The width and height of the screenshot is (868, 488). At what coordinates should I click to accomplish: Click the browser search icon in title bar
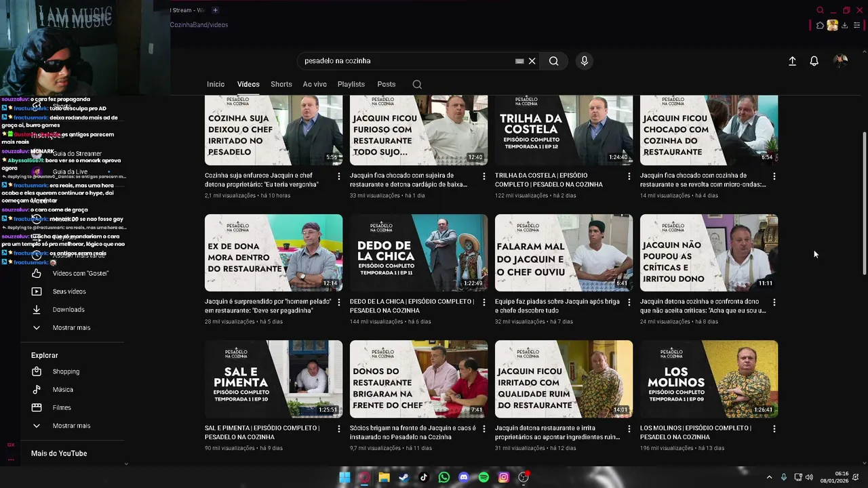[820, 10]
